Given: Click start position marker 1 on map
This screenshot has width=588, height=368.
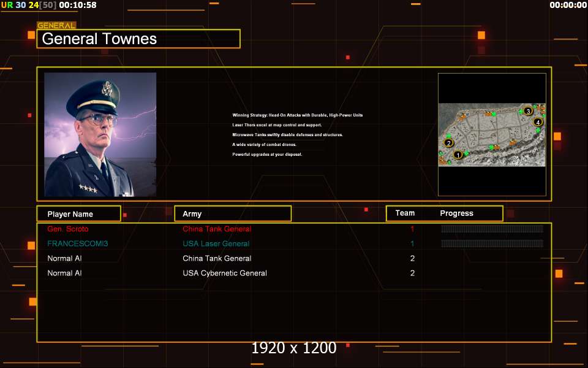Looking at the screenshot, I should pyautogui.click(x=458, y=155).
